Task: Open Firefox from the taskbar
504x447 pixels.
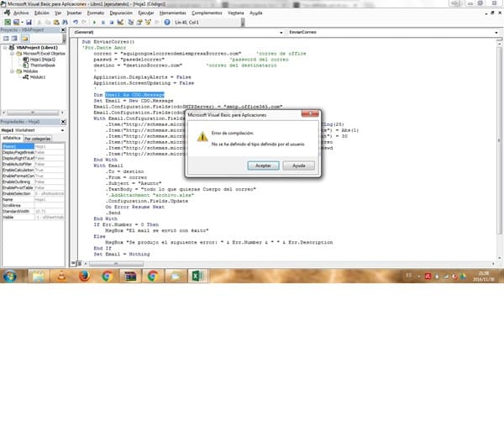Action: tap(85, 276)
